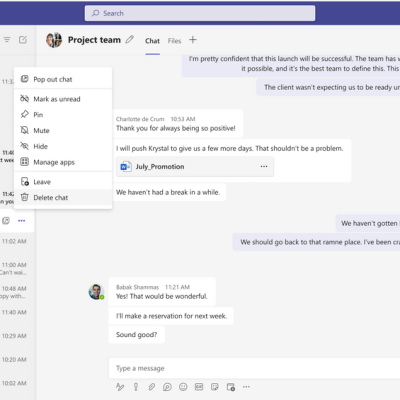Image resolution: width=400 pixels, height=400 pixels.
Task: Select Delete chat option
Action: coord(63,198)
